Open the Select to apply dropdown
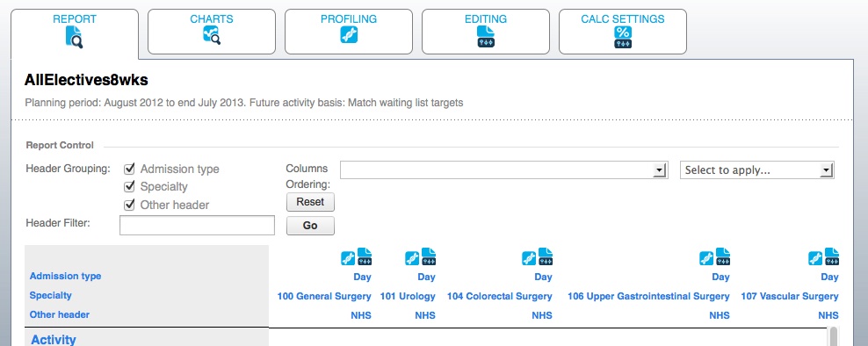The width and height of the screenshot is (868, 346). tap(756, 170)
